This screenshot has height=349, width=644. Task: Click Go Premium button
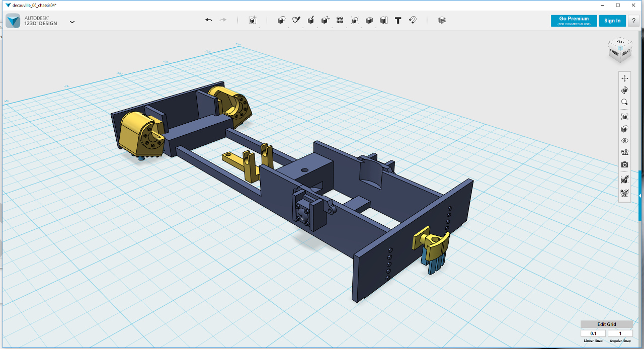(x=574, y=21)
